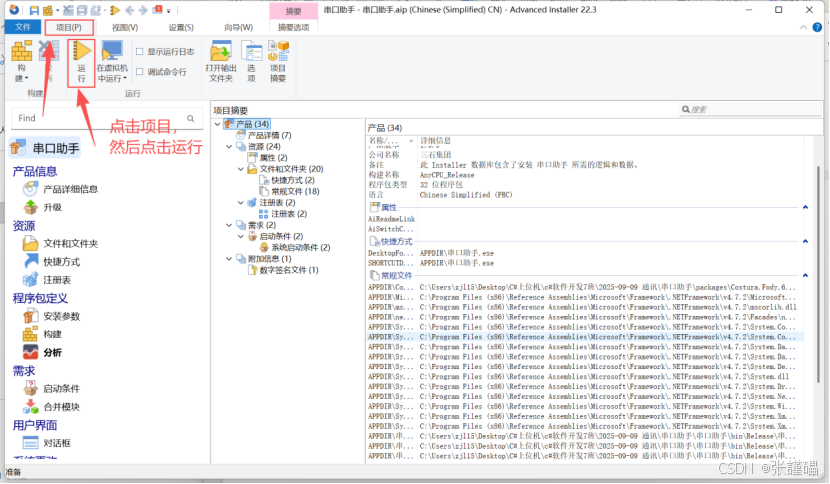Viewport: 830px width, 484px height.
Task: Click Save icon in quick access toolbar
Action: coord(34,10)
